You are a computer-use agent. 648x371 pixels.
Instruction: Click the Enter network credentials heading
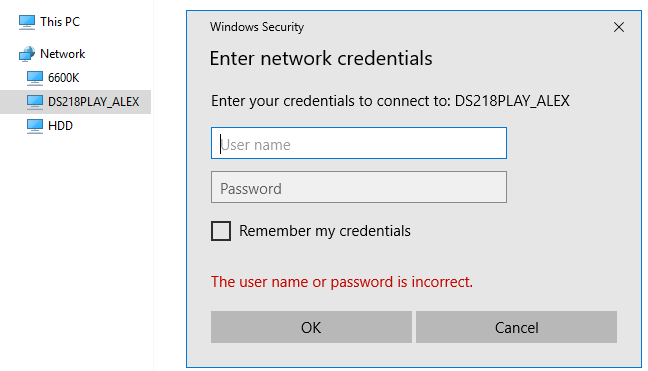tap(321, 58)
